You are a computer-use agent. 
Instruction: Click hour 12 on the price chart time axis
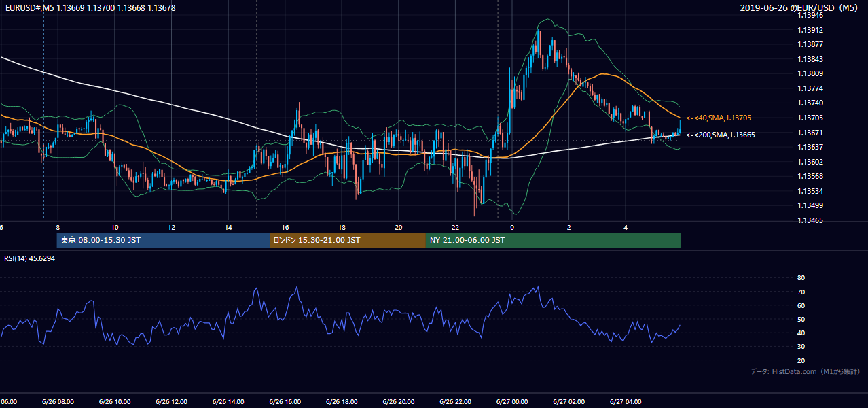(x=172, y=227)
